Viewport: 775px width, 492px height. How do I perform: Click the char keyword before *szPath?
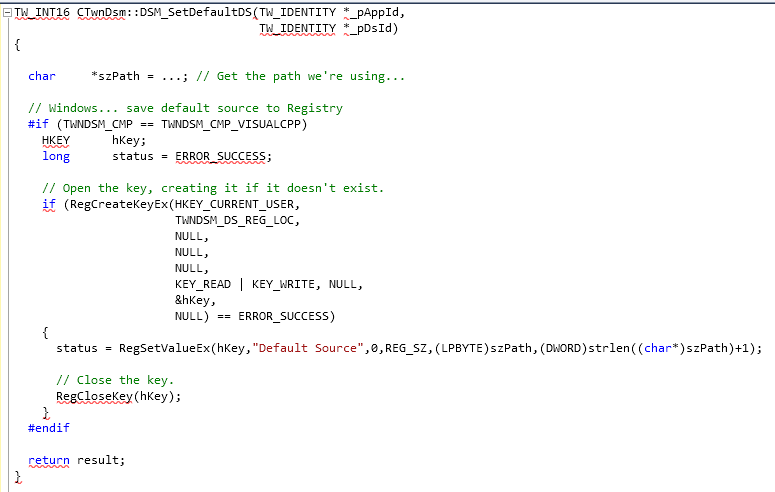42,76
